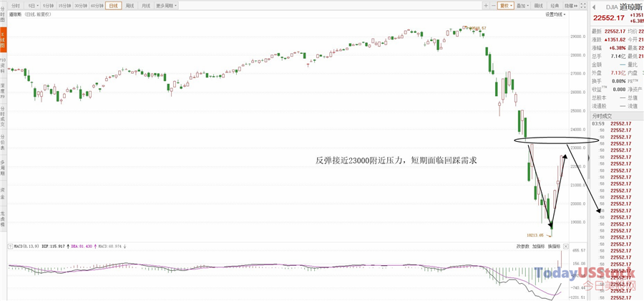
Task: Open 叠加 overlay dropdown
Action: (x=523, y=6)
